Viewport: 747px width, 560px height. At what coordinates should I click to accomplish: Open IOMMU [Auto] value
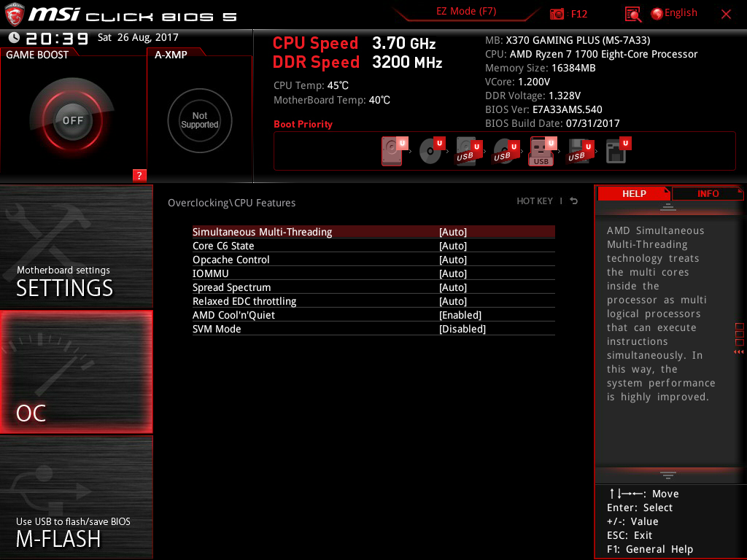point(452,273)
